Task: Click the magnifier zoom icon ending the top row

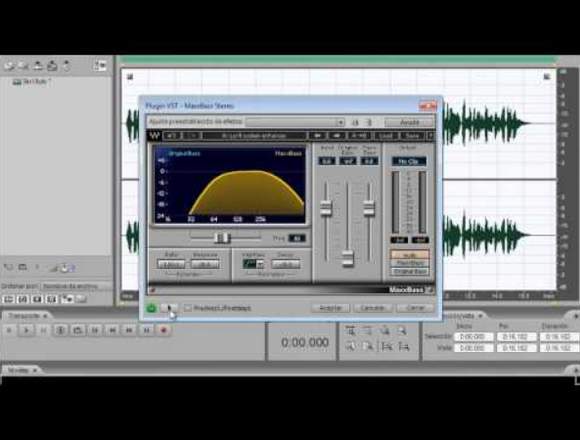Action: pos(402,330)
